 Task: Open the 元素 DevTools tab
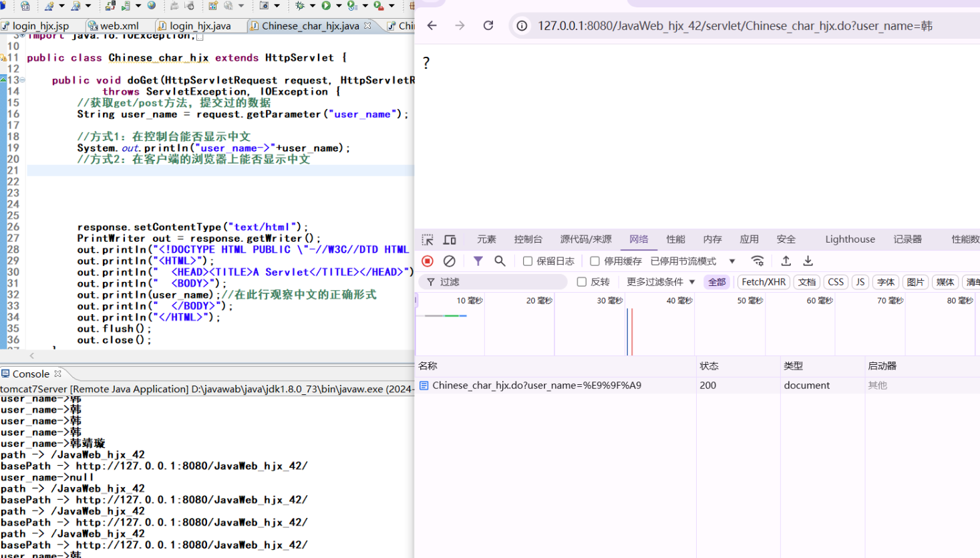486,239
